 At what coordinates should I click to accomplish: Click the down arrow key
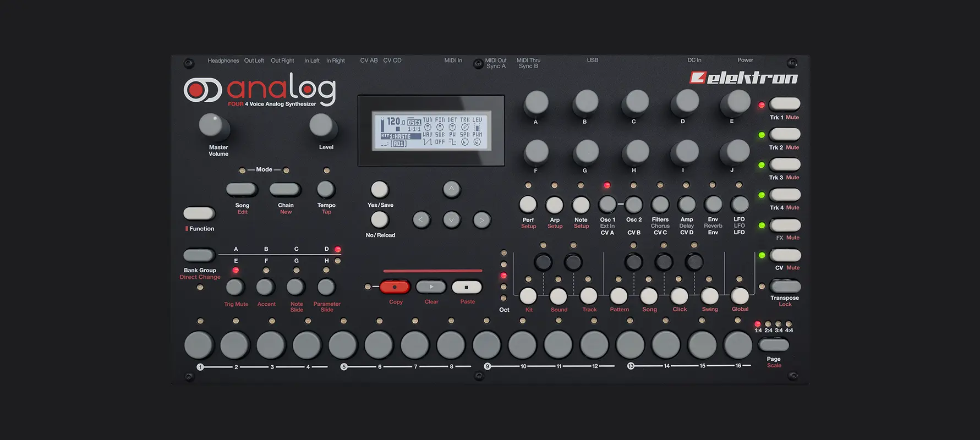tap(451, 220)
